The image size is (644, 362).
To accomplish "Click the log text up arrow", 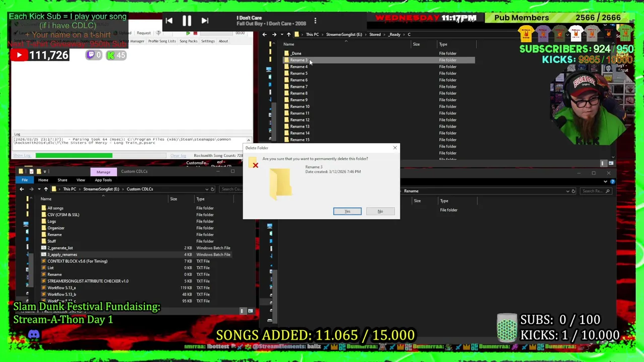I will pyautogui.click(x=248, y=140).
